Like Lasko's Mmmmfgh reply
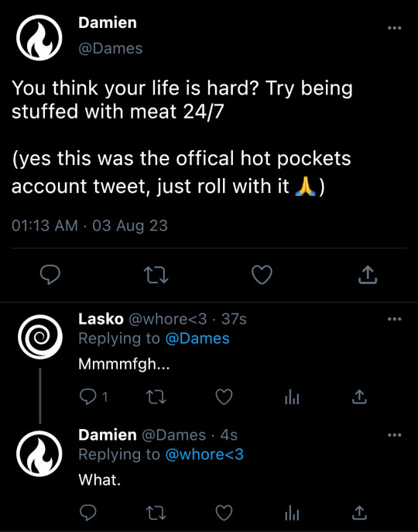Viewport: 418px width, 532px height. click(224, 396)
